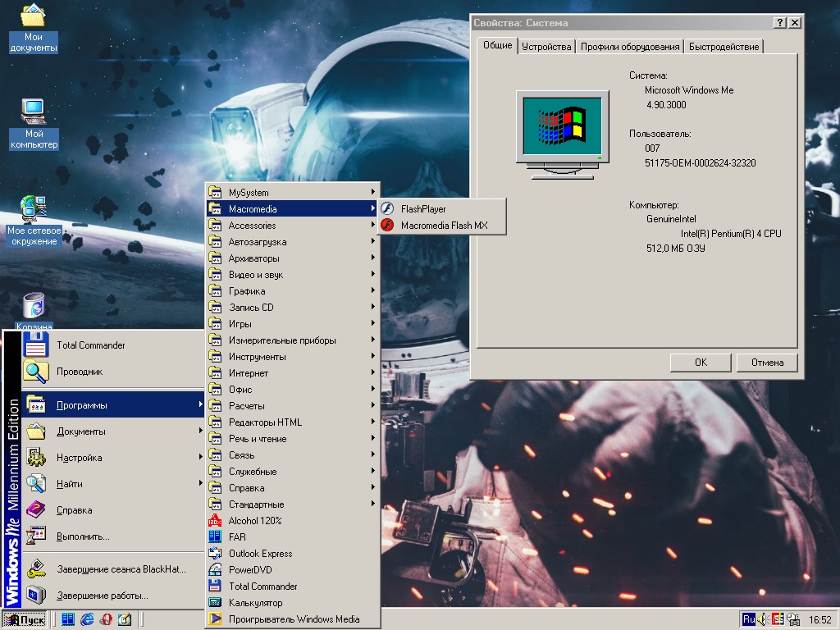Viewport: 840px width, 630px height.
Task: Expand the MySystem submenu arrow
Action: (x=373, y=191)
